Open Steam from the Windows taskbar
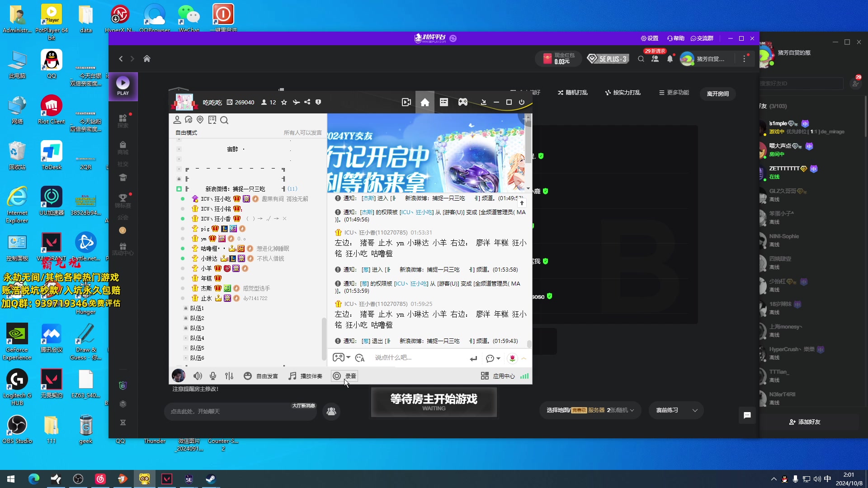The image size is (868, 488). pos(211,479)
